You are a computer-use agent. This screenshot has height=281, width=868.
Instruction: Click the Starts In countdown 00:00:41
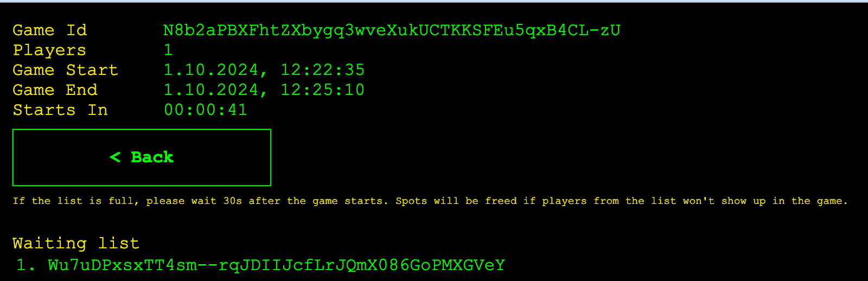tap(206, 110)
